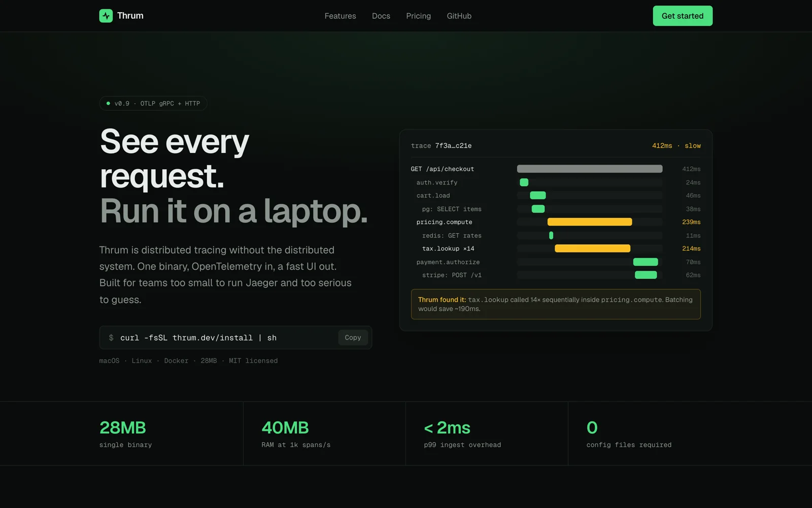The image size is (812, 508).
Task: Click the Thrum brand name
Action: [130, 16]
